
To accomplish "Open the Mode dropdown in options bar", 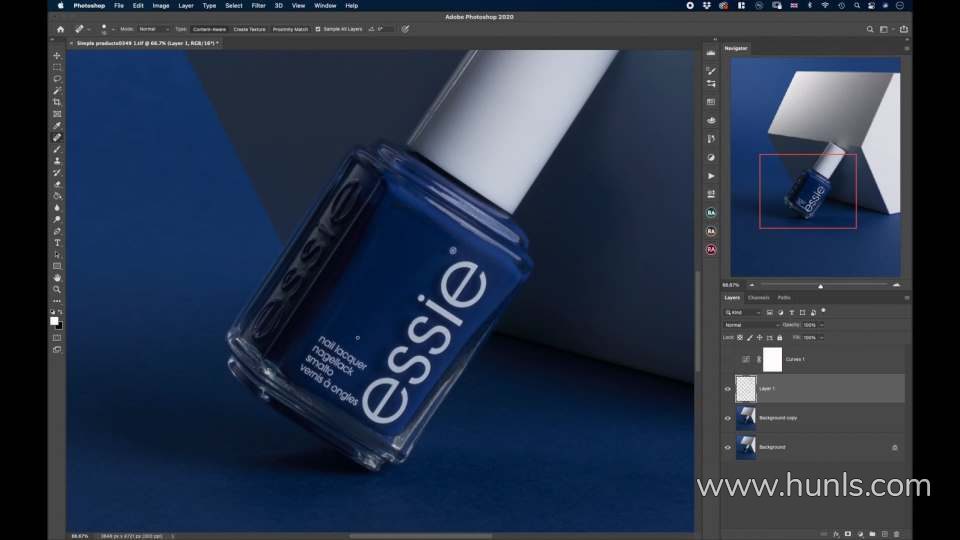I will pyautogui.click(x=153, y=29).
